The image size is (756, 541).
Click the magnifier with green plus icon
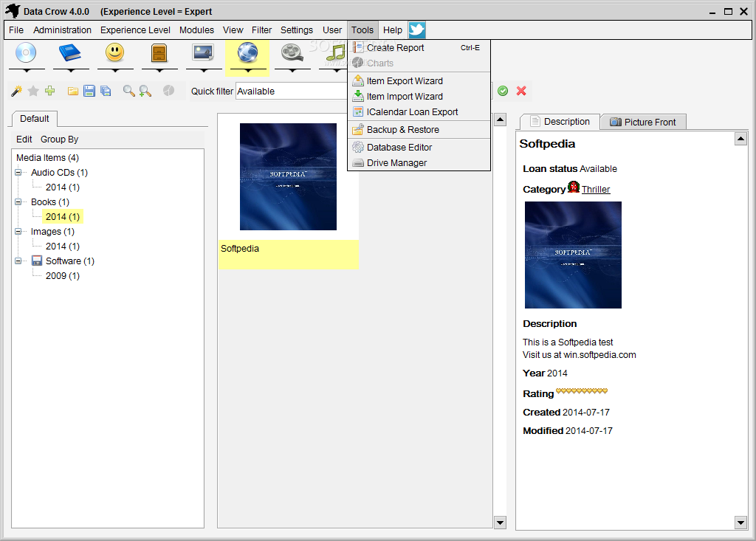coord(145,91)
